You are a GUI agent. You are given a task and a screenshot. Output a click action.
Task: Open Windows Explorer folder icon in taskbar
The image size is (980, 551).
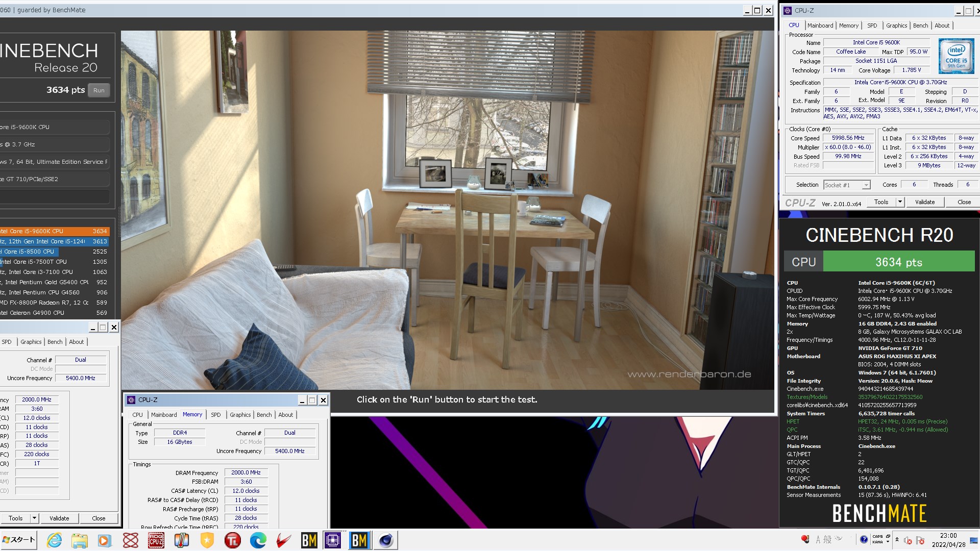point(80,540)
